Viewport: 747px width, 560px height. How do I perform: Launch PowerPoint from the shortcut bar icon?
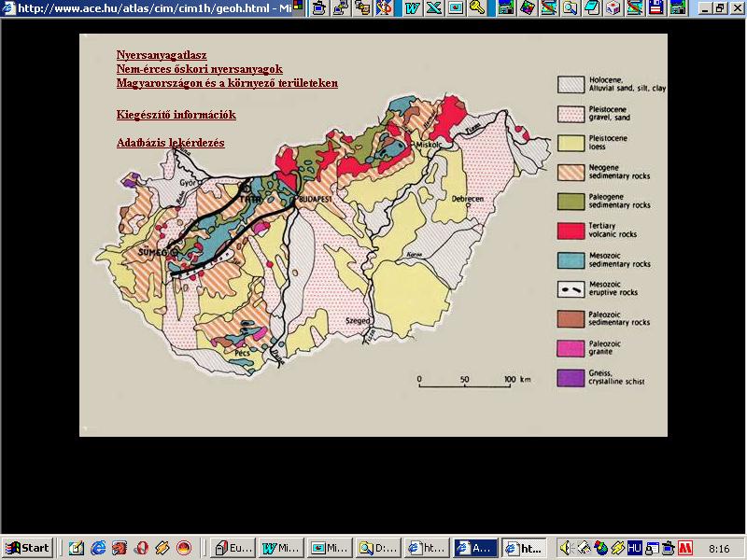coord(456,8)
